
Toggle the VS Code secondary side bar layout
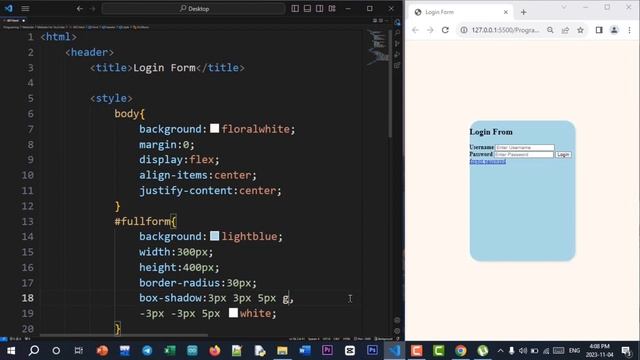tap(320, 9)
